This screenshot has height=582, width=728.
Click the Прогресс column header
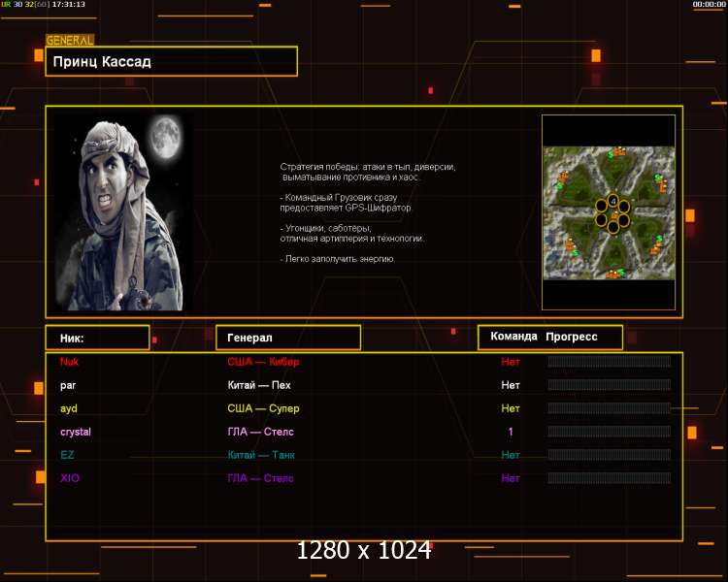(571, 337)
